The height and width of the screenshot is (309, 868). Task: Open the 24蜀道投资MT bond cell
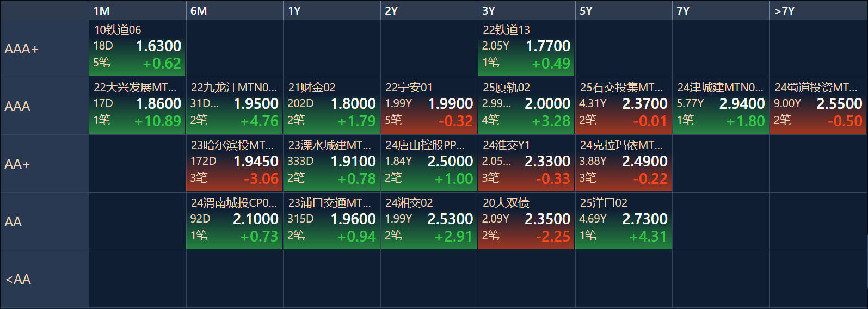pos(818,106)
